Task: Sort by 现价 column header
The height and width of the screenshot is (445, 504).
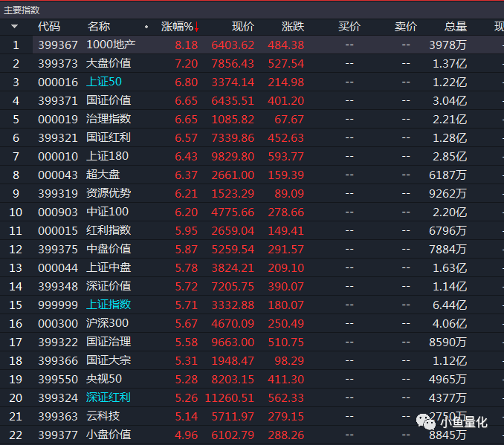Action: [243, 27]
